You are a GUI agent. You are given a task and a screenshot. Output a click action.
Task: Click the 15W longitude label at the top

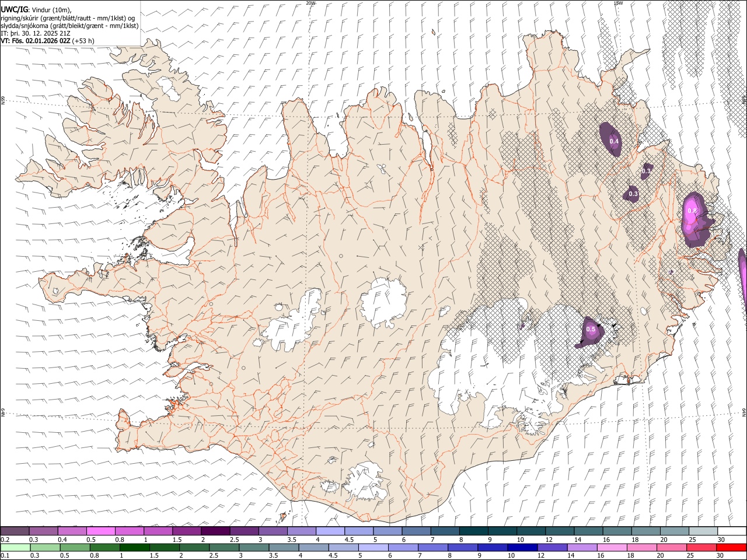618,3
